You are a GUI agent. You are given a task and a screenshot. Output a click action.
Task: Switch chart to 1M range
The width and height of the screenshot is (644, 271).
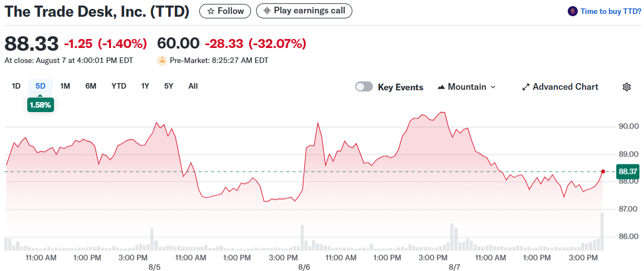point(65,86)
